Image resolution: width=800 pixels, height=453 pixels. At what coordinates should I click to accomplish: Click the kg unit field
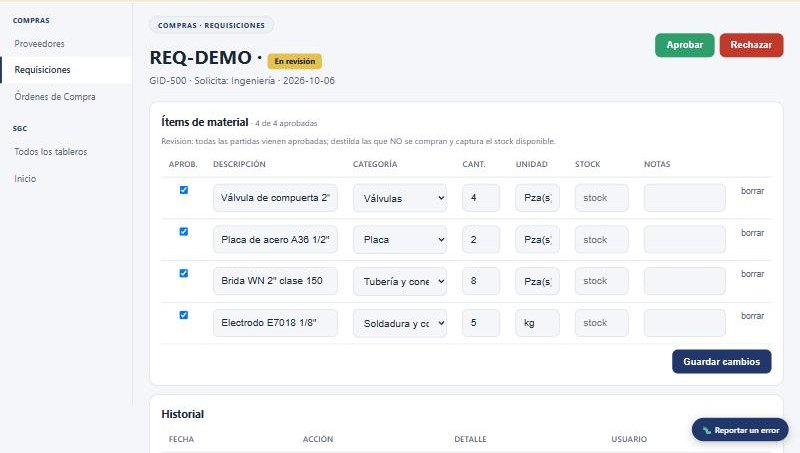pos(537,323)
